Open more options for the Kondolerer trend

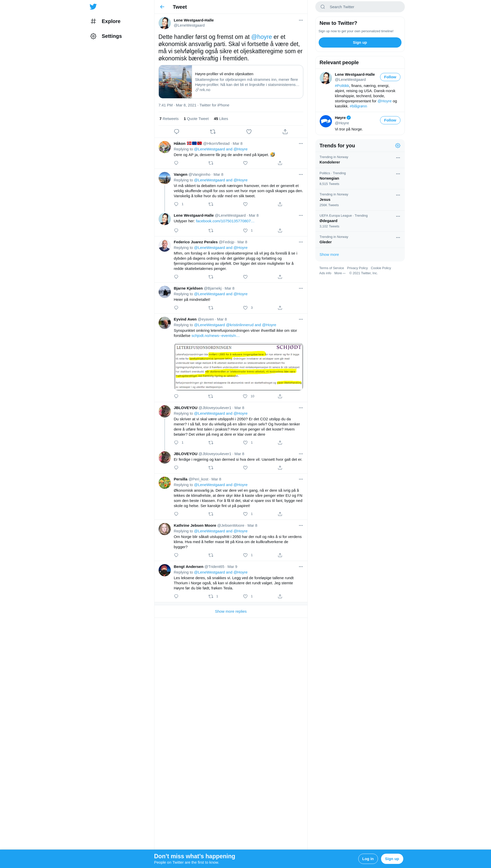click(398, 158)
